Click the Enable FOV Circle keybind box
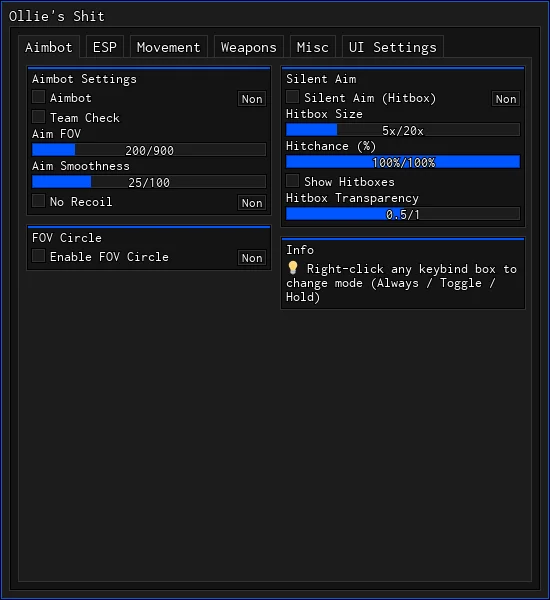This screenshot has width=550, height=600. tap(252, 258)
